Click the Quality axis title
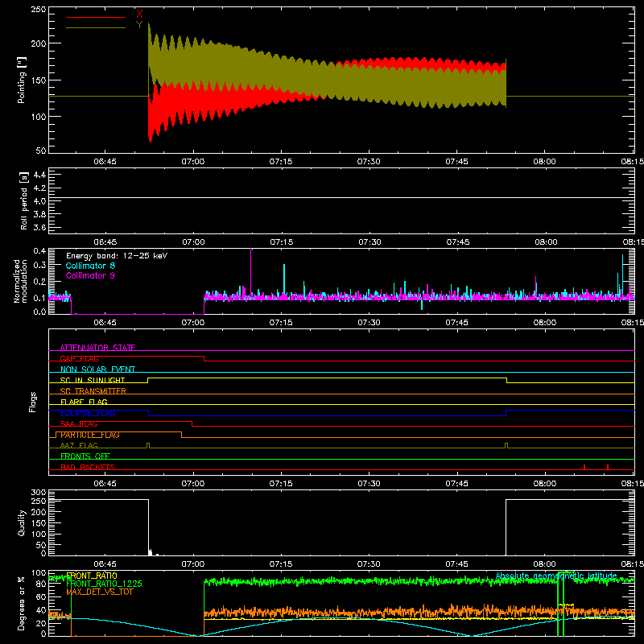This screenshot has height=644, width=644. point(22,522)
